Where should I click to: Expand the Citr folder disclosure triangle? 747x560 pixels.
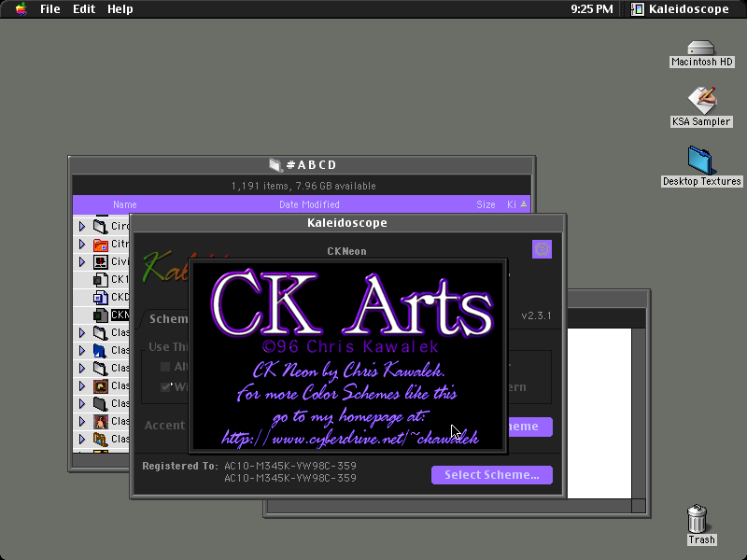pos(82,245)
